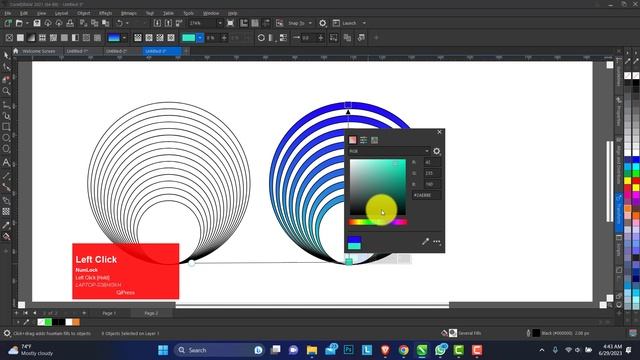Select the Eyedropper tool in toolbox
Image resolution: width=640 pixels, height=360 pixels.
coord(6,225)
